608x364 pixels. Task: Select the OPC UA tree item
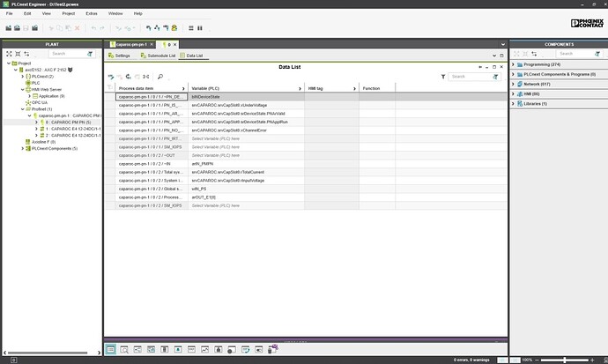coord(39,103)
